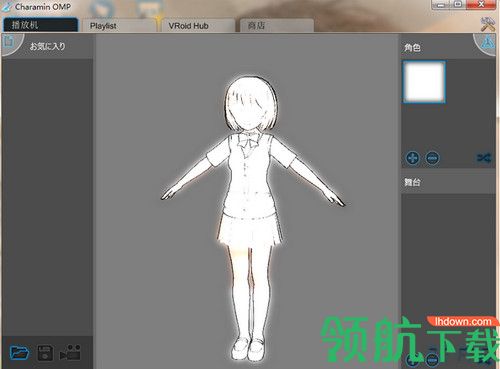Remove stage with the 舞台 minus icon
This screenshot has width=500, height=369.
pyautogui.click(x=432, y=360)
